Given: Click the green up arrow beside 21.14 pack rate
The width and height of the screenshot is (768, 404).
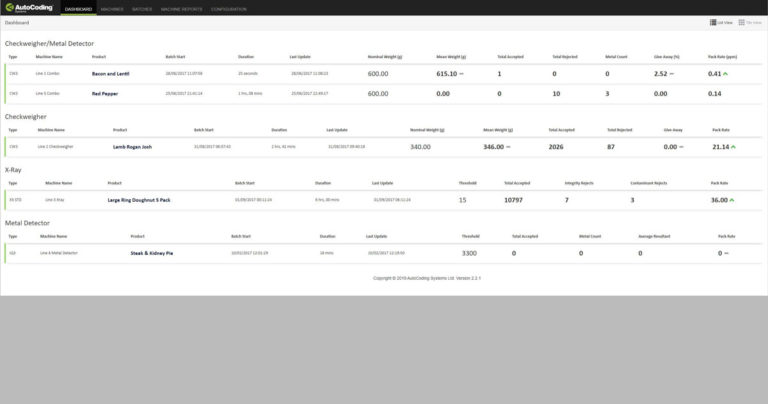Looking at the screenshot, I should pos(732,147).
